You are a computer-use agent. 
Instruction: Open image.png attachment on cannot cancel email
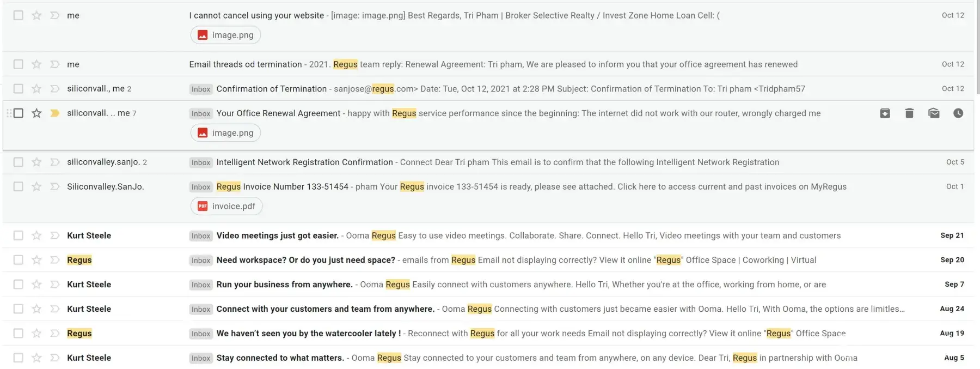click(225, 35)
